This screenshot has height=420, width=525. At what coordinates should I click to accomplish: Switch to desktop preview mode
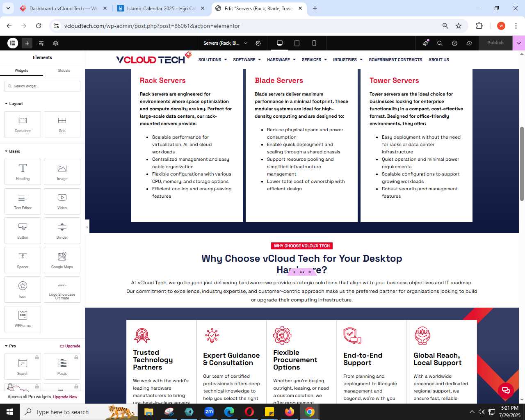pyautogui.click(x=280, y=43)
